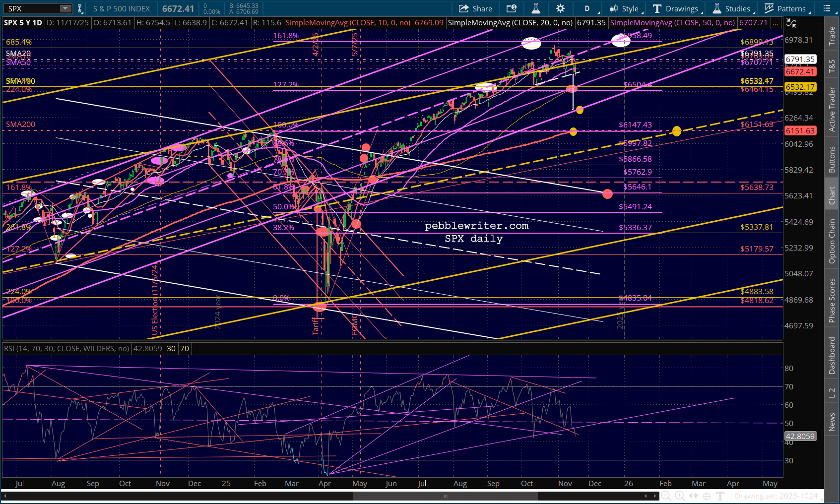The image size is (840, 504).
Task: Click the symbol link clip icon
Action: point(79,8)
